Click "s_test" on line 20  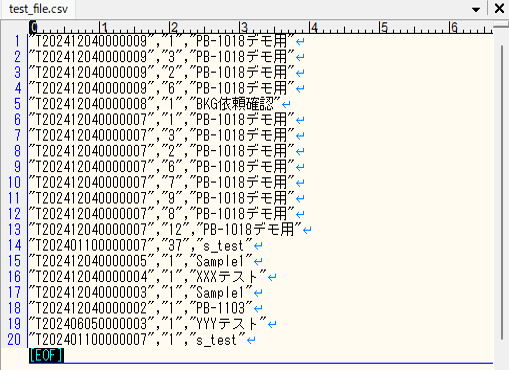pyautogui.click(x=217, y=340)
